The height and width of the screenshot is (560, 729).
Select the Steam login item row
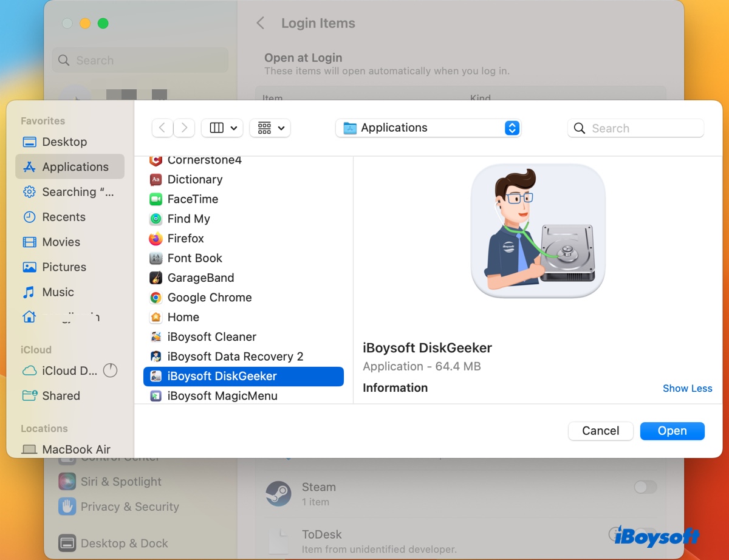coord(460,494)
